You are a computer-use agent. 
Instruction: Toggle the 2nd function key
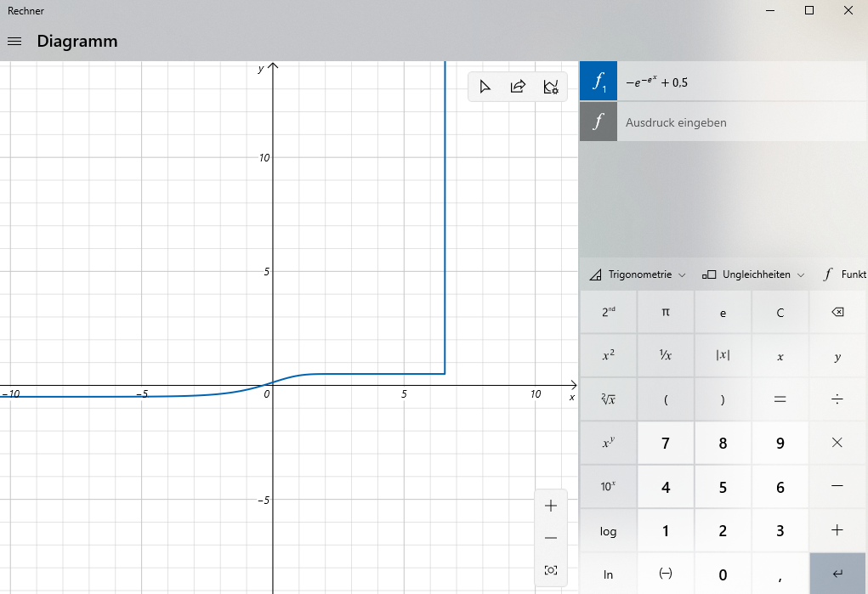click(609, 312)
